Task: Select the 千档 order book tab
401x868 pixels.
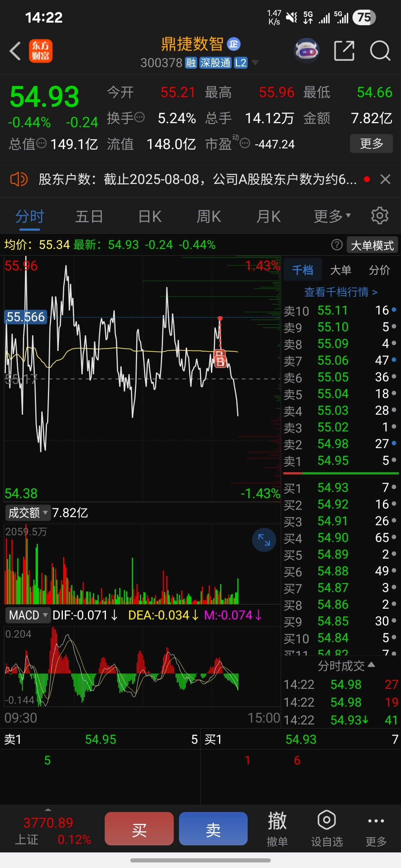Action: pos(303,270)
